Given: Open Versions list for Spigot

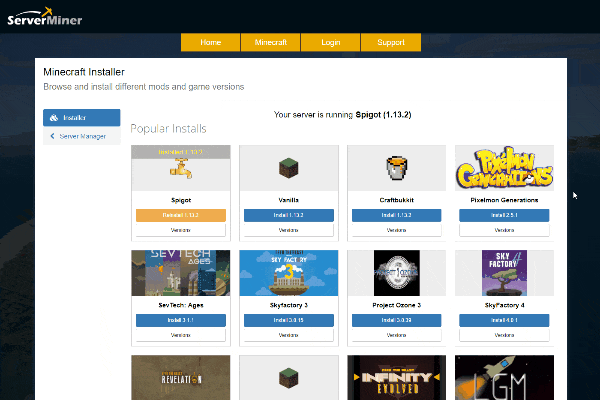Looking at the screenshot, I should point(181,230).
